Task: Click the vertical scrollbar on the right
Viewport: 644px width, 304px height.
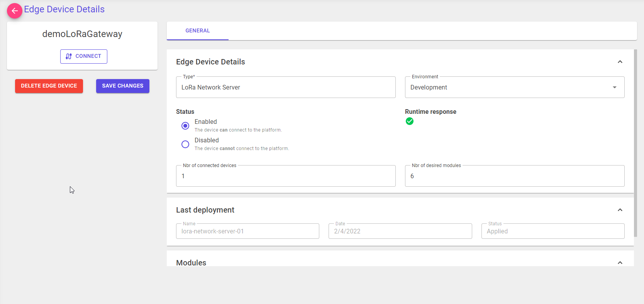Action: pyautogui.click(x=636, y=143)
